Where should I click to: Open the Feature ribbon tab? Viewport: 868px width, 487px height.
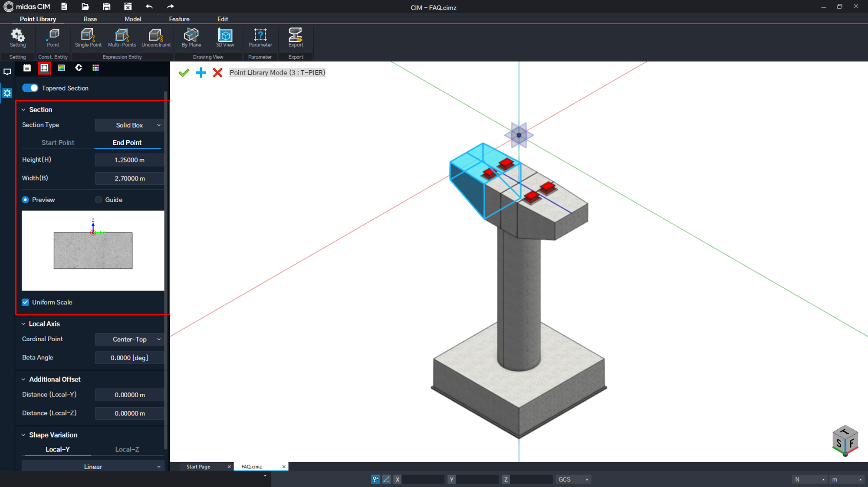coord(179,19)
